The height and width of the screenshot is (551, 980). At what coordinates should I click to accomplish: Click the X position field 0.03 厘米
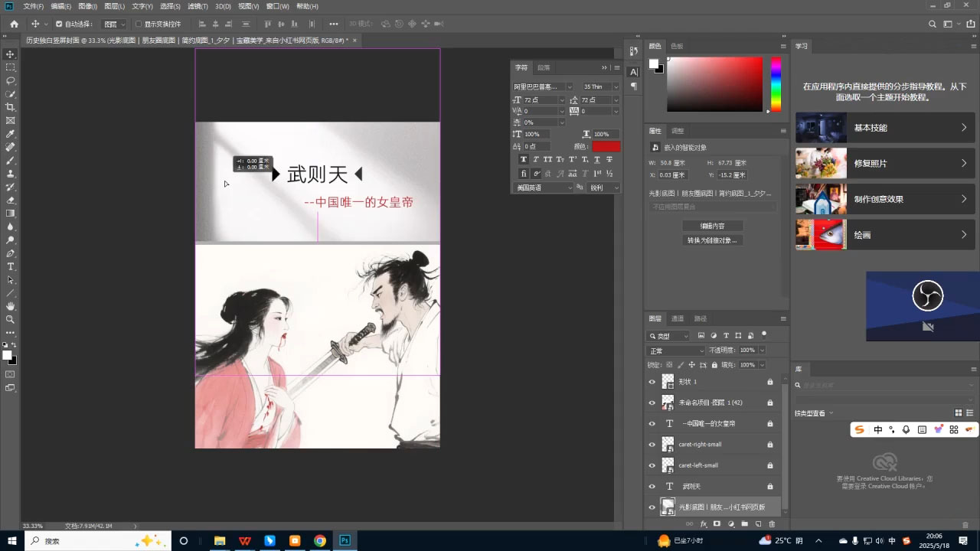pyautogui.click(x=672, y=175)
